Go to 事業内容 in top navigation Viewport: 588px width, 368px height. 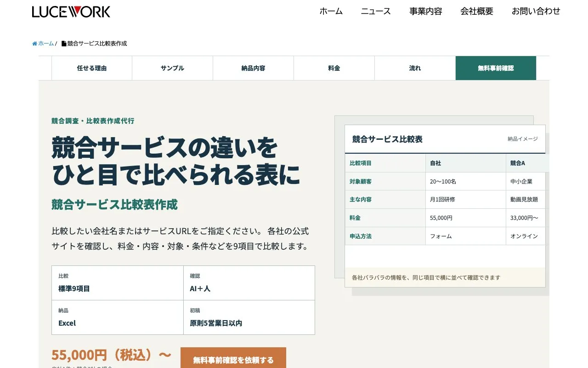(x=426, y=11)
